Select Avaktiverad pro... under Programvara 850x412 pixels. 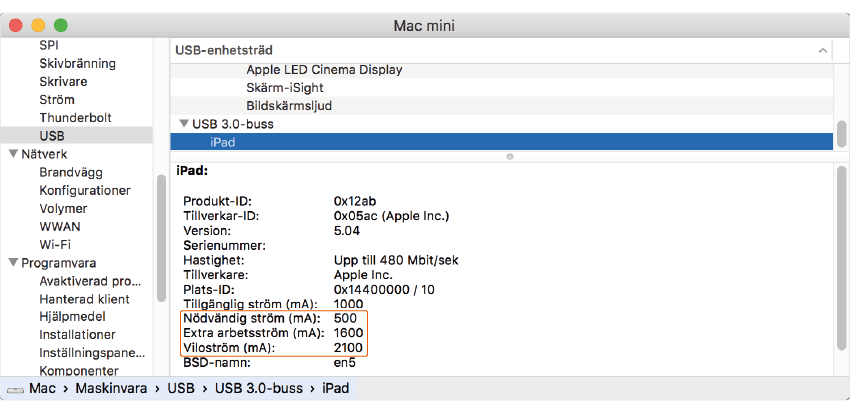(x=90, y=281)
